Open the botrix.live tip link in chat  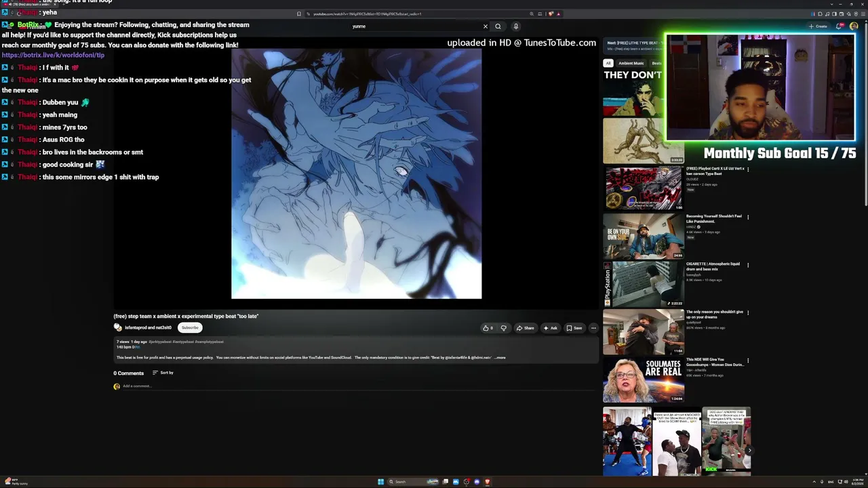tap(53, 55)
